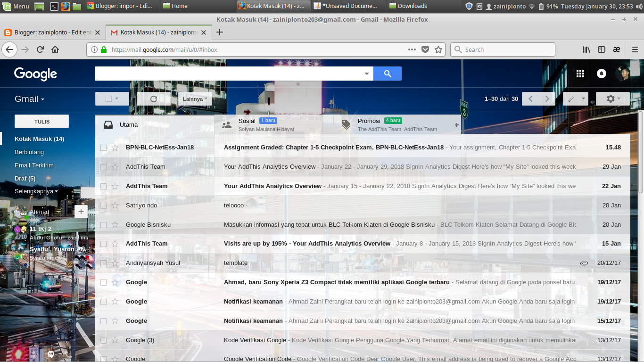Refresh the inbox mail list
Image resolution: width=644 pixels, height=362 pixels.
(x=153, y=99)
